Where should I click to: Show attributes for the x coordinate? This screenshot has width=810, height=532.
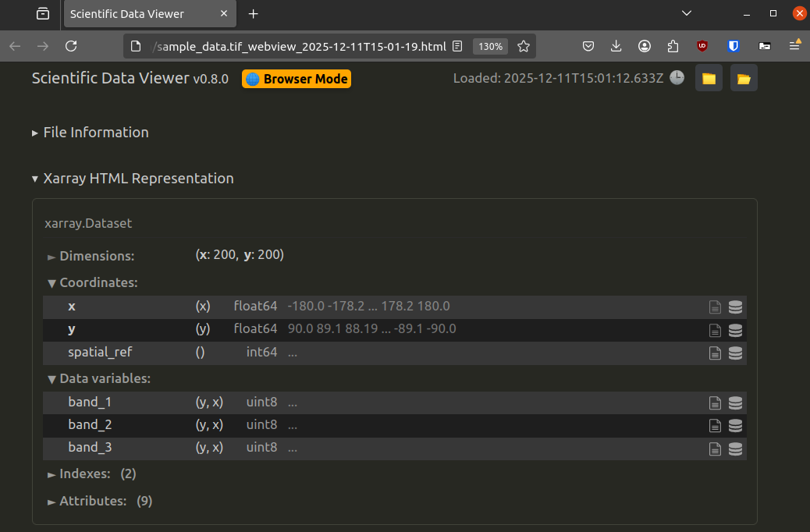pyautogui.click(x=716, y=307)
